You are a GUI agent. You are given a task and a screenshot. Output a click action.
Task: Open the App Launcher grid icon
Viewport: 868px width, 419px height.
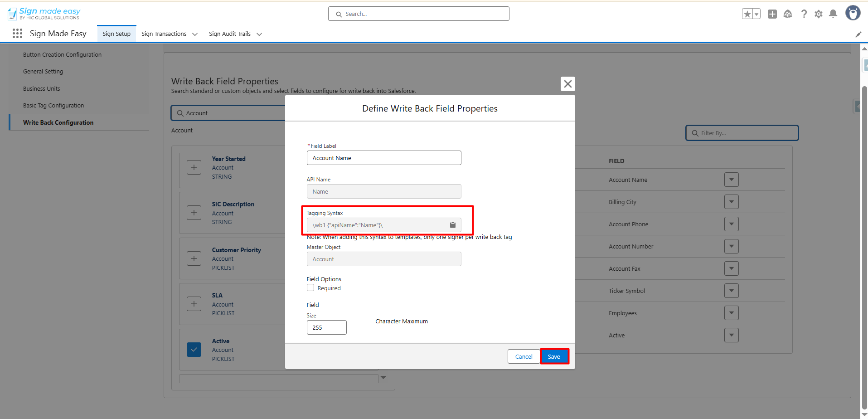pyautogui.click(x=17, y=34)
